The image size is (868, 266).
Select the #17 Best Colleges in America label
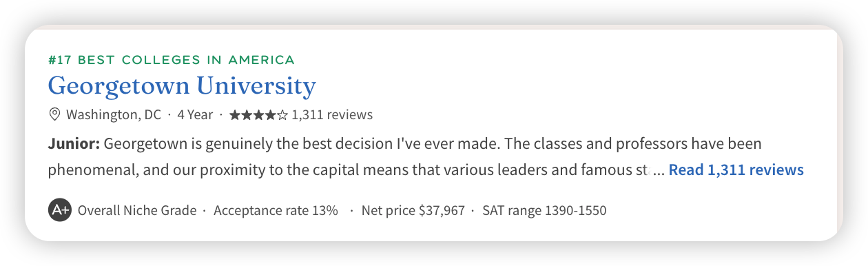pyautogui.click(x=172, y=60)
